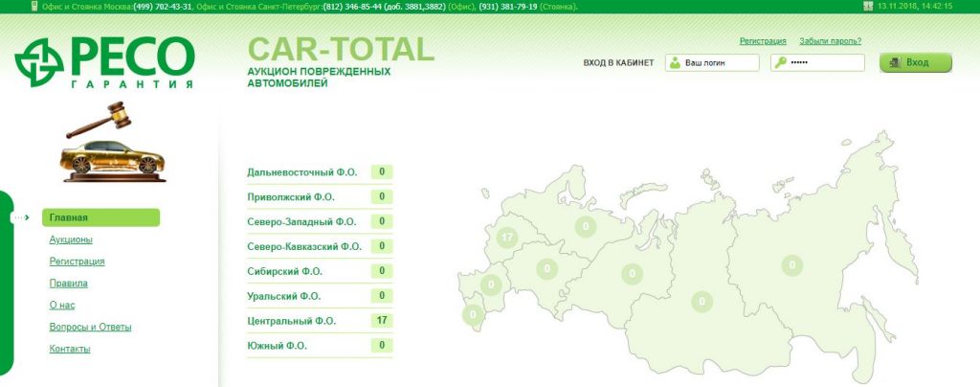
Task: Click the arrow indicator beside Главная
Action: coord(22,217)
